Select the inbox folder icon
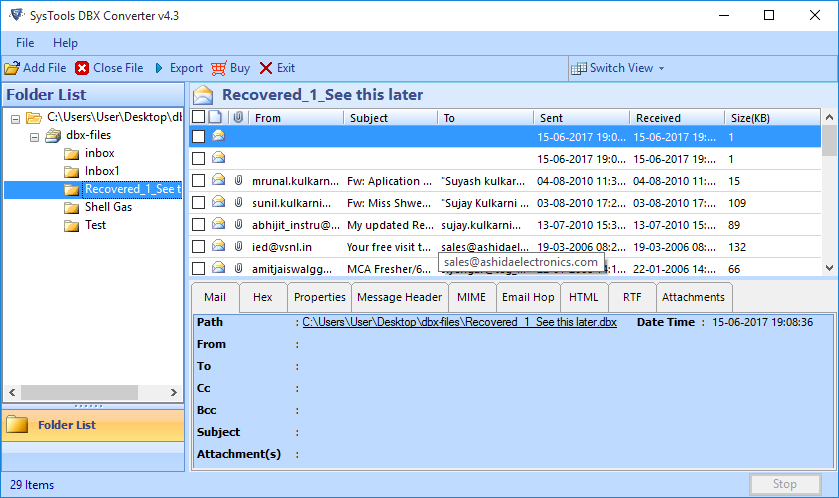839x498 pixels. (72, 154)
